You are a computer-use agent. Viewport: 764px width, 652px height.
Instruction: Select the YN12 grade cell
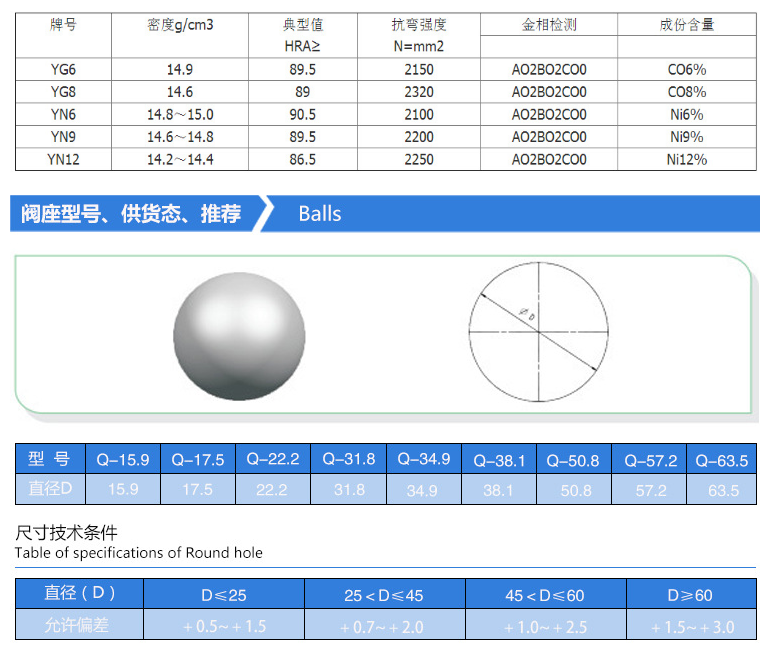click(x=63, y=159)
